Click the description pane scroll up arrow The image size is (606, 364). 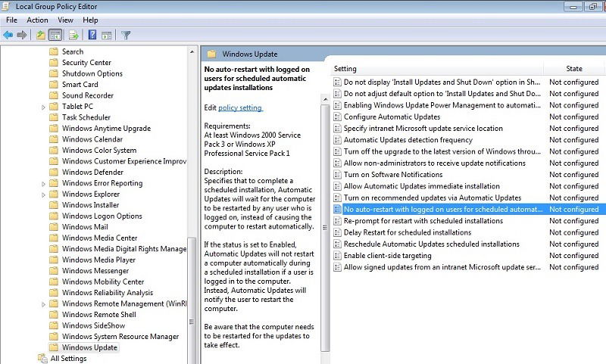(x=325, y=100)
